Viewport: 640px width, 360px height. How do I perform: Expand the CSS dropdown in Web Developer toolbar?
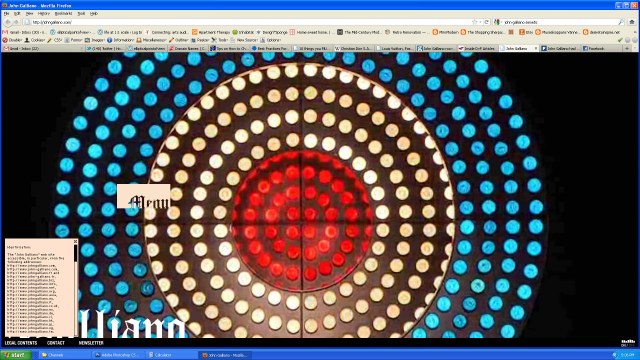tap(55, 40)
